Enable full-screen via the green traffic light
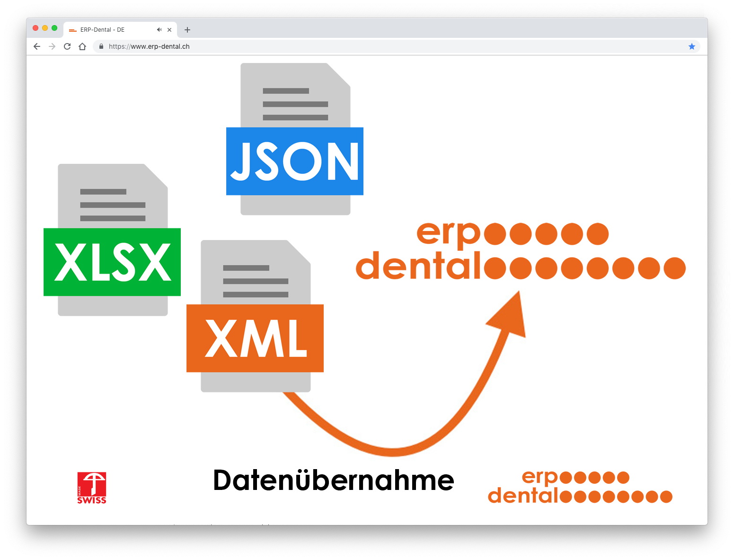Viewport: 734px width, 560px height. point(54,28)
